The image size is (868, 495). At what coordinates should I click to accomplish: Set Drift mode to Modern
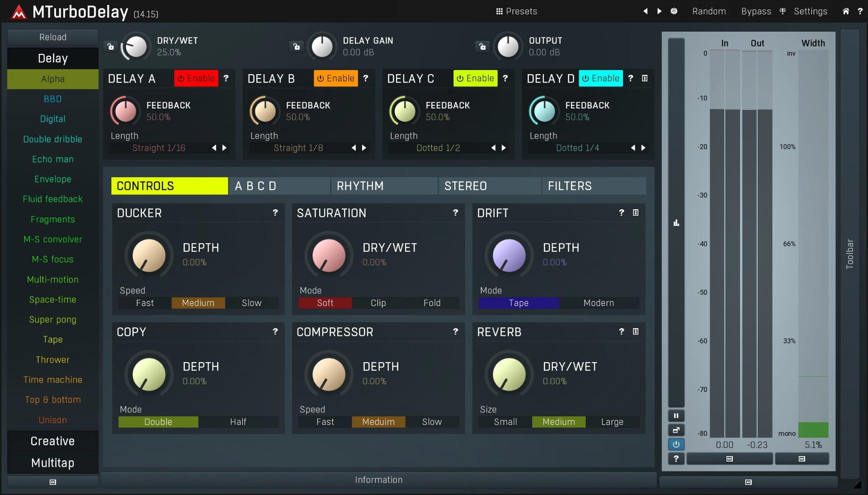599,303
